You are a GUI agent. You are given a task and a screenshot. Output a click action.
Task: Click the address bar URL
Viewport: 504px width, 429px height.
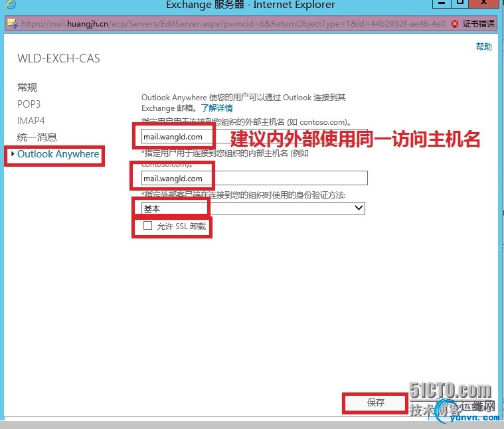pyautogui.click(x=233, y=24)
